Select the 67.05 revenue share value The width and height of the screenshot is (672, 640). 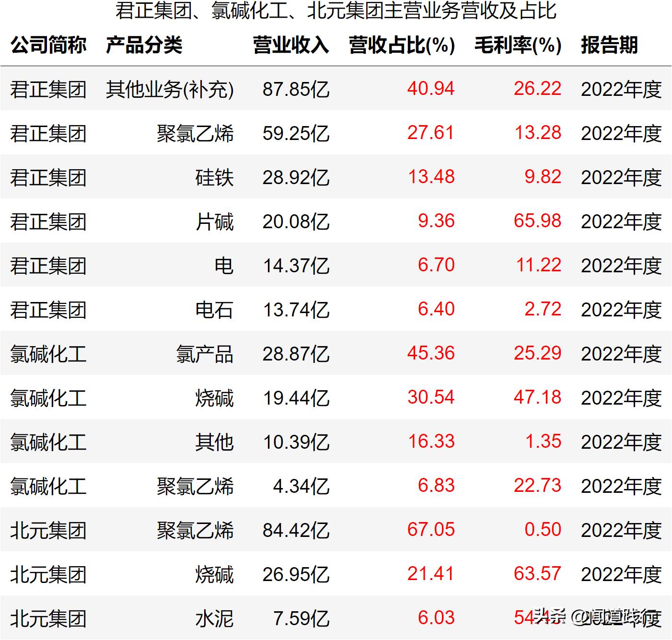(431, 530)
